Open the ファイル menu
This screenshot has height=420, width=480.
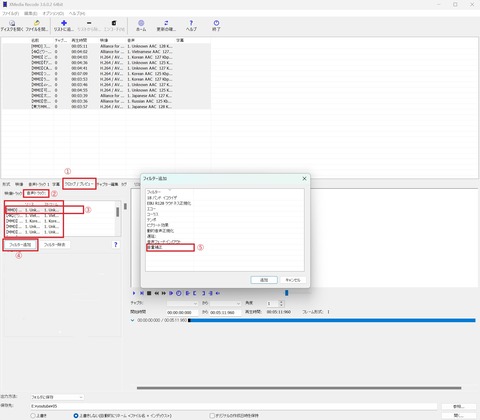coord(10,13)
